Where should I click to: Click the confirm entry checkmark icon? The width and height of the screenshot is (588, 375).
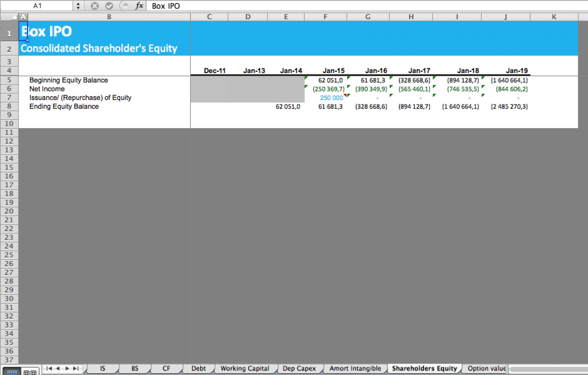point(109,6)
